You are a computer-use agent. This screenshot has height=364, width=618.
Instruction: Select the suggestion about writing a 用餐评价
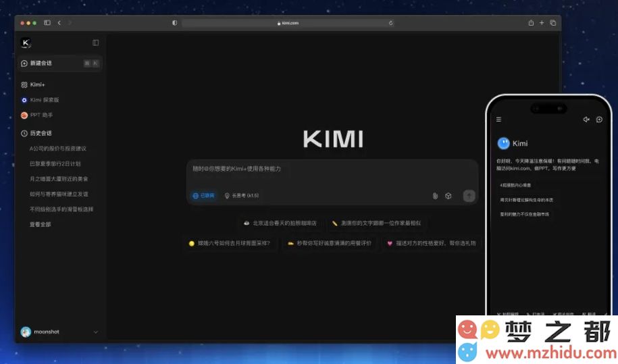click(329, 243)
